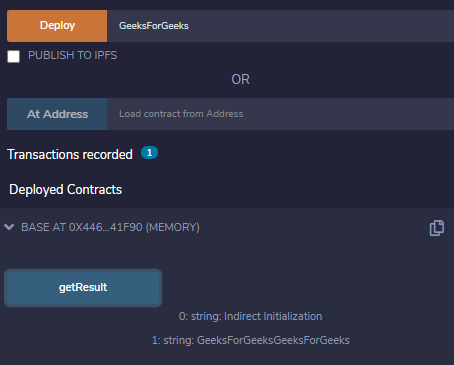Copy the deployed contract address
The width and height of the screenshot is (454, 365).
pyautogui.click(x=437, y=228)
